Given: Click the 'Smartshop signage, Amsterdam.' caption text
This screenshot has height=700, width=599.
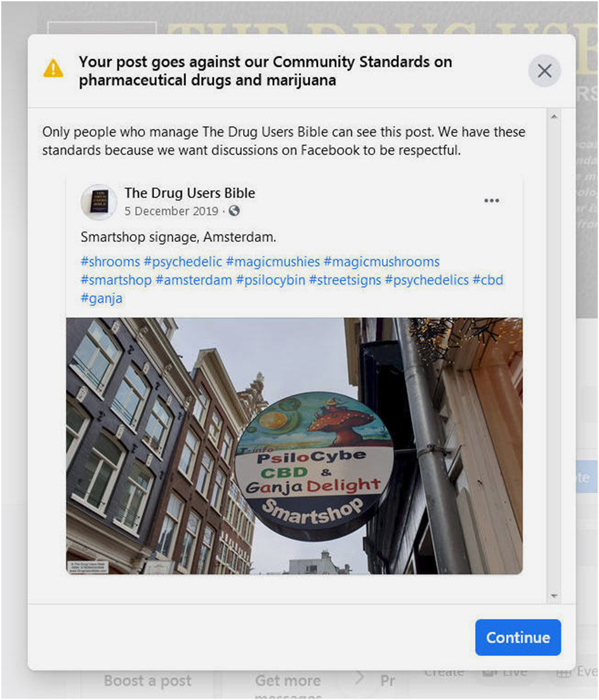Looking at the screenshot, I should (178, 237).
